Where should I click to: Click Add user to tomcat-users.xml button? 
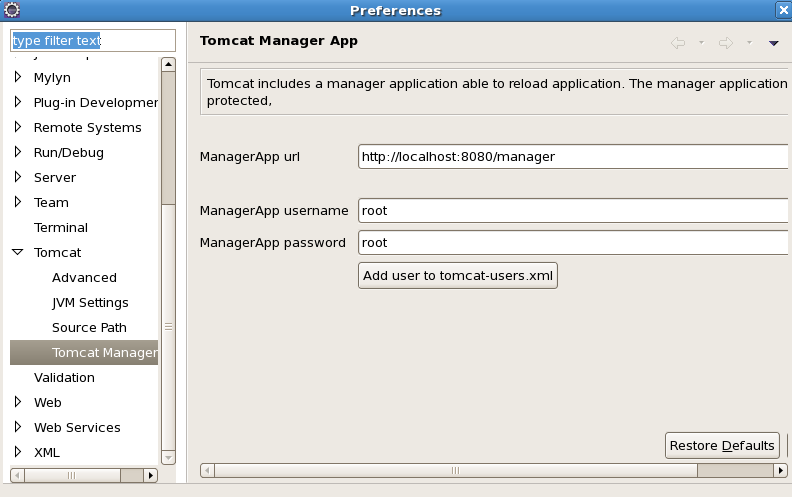pyautogui.click(x=458, y=275)
